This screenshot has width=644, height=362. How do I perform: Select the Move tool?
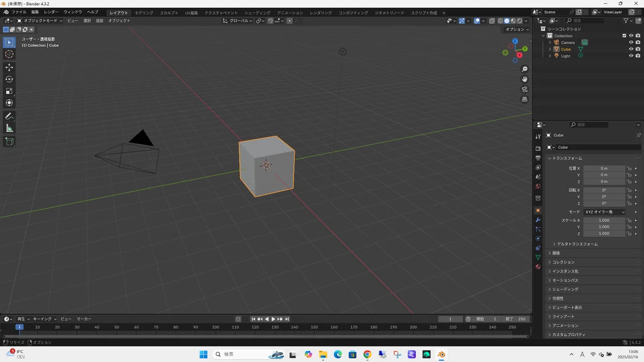9,67
